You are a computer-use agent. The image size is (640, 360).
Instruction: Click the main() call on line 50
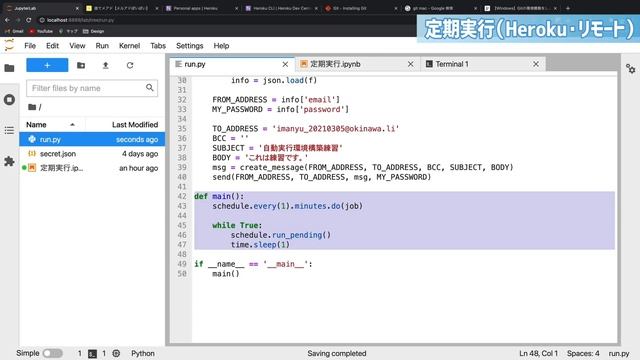(226, 274)
